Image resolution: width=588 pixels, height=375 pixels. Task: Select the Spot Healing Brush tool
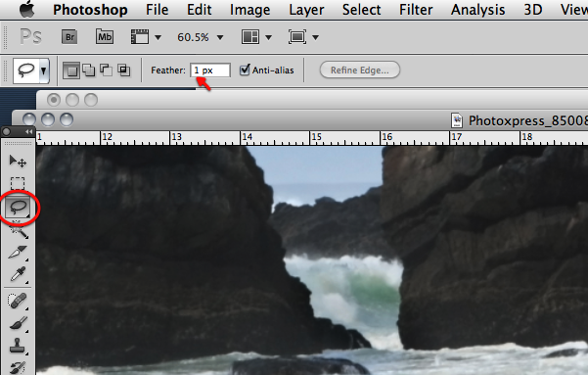(x=18, y=301)
